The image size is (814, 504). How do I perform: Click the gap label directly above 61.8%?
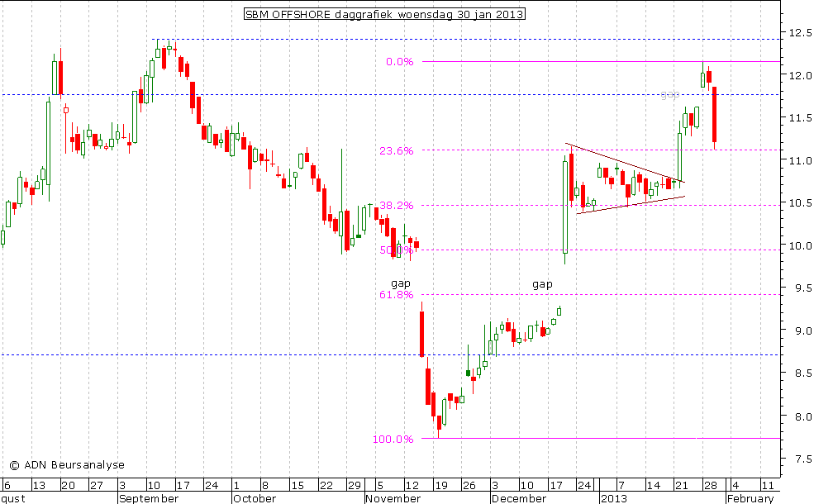click(x=401, y=283)
